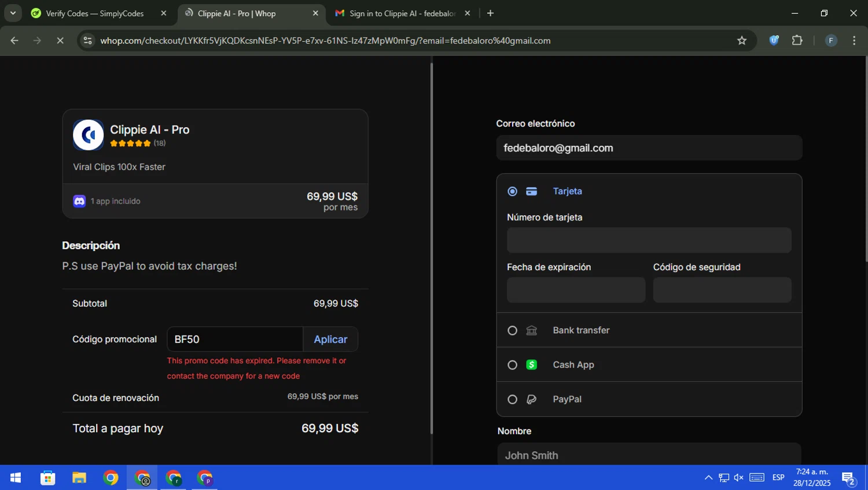Open the Chrome three-dot menu

854,40
